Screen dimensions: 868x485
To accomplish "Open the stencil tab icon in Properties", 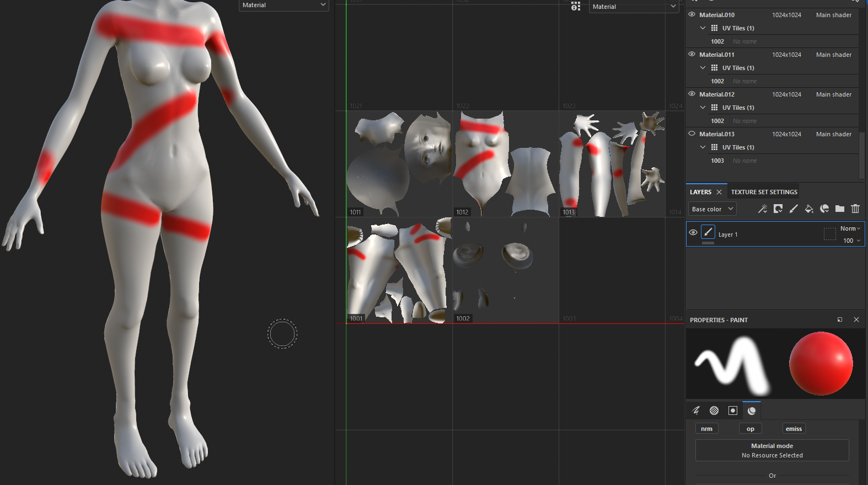I will [x=733, y=411].
